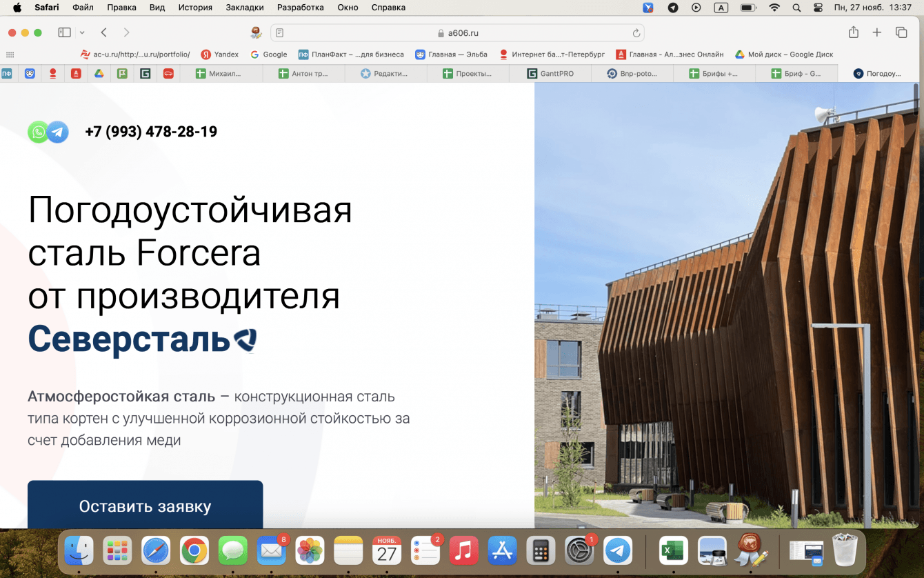Open the Calendar app in the Dock
The width and height of the screenshot is (924, 578).
(x=387, y=551)
